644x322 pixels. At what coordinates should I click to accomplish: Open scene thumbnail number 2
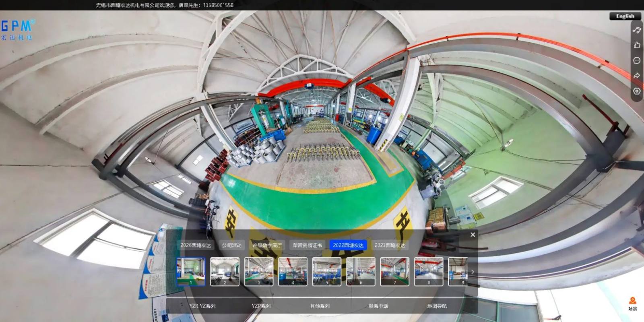tap(225, 272)
